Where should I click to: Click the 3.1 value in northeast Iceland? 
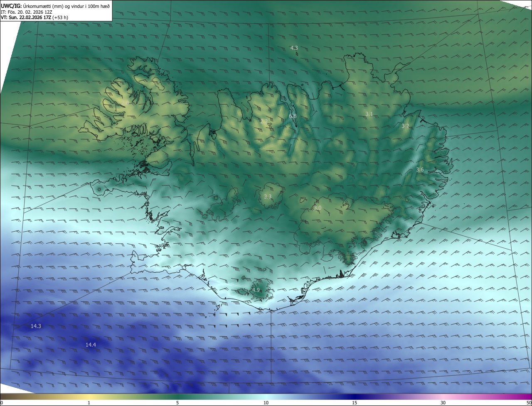pos(369,114)
